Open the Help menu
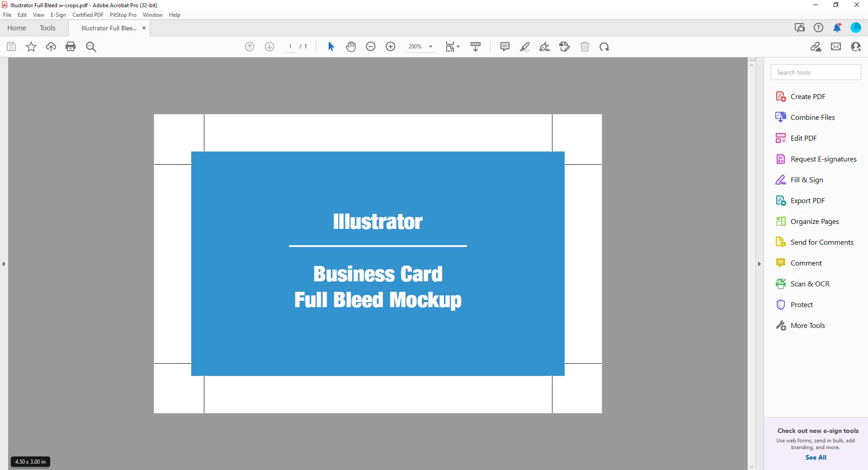Viewport: 868px width, 470px height. pyautogui.click(x=175, y=15)
